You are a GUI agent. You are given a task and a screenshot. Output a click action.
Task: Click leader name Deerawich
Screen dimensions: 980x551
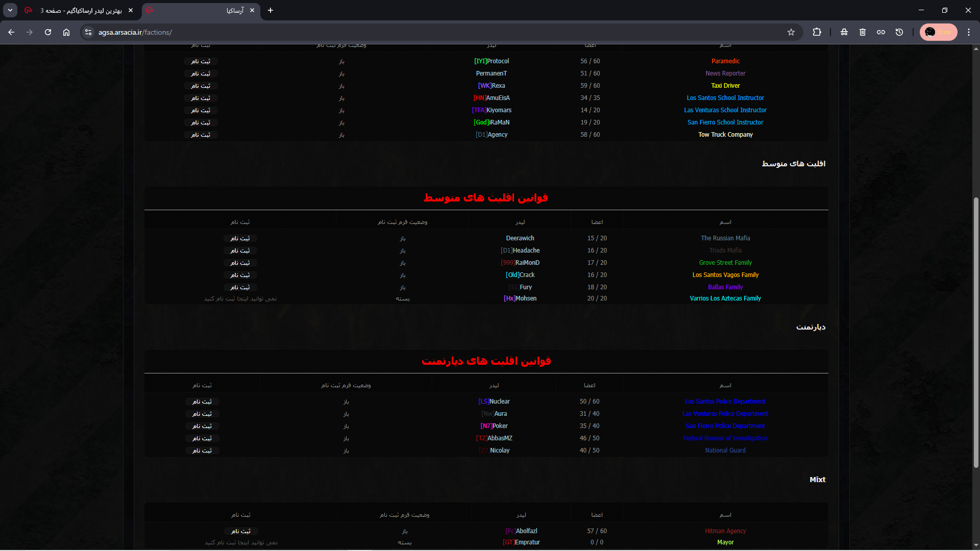[520, 238]
